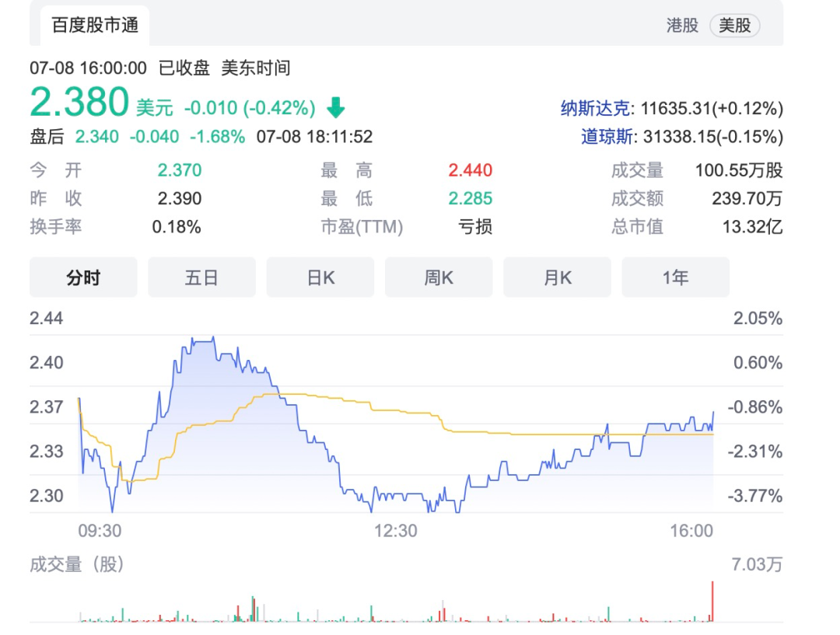Open the 百度股市通 tab
Viewport: 840px width, 635px height.
(x=95, y=26)
